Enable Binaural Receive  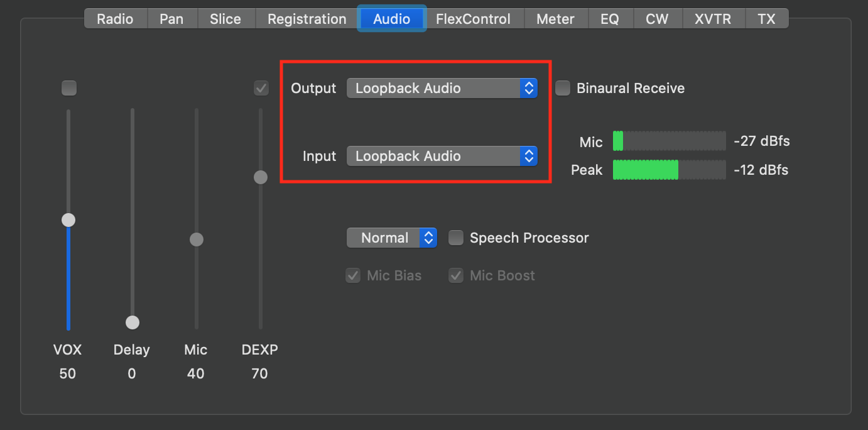(562, 88)
